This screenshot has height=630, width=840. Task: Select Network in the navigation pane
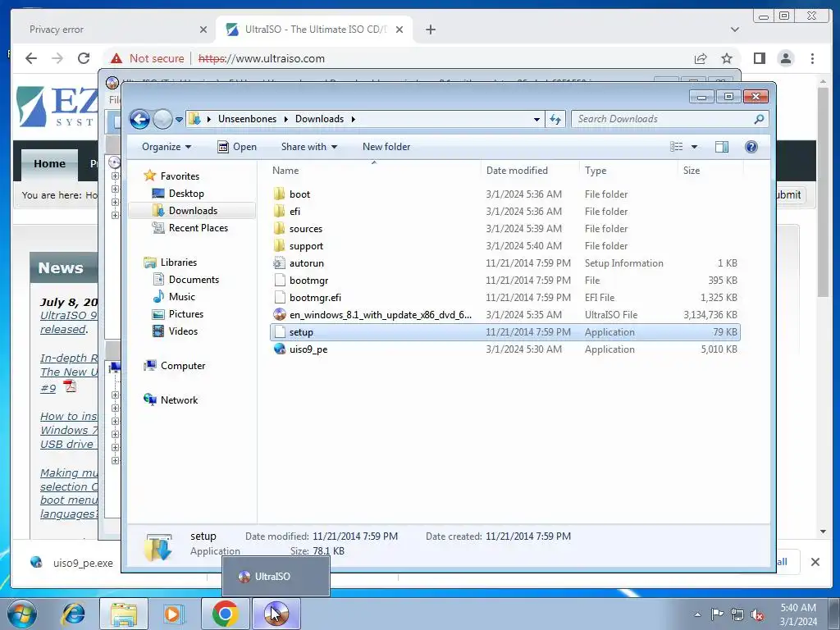tap(171, 399)
